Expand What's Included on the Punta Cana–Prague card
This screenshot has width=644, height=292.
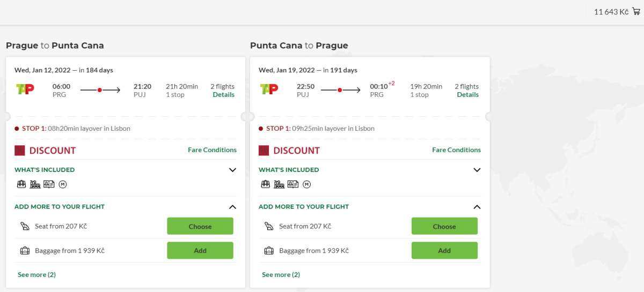(477, 170)
